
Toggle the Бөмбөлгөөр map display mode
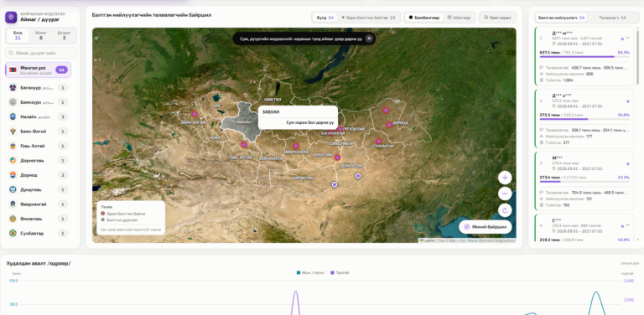pos(423,18)
